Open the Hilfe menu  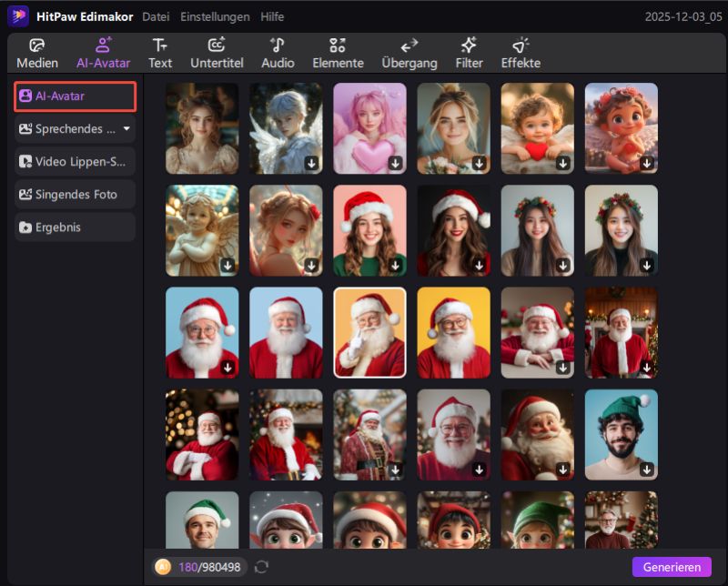[x=271, y=15]
